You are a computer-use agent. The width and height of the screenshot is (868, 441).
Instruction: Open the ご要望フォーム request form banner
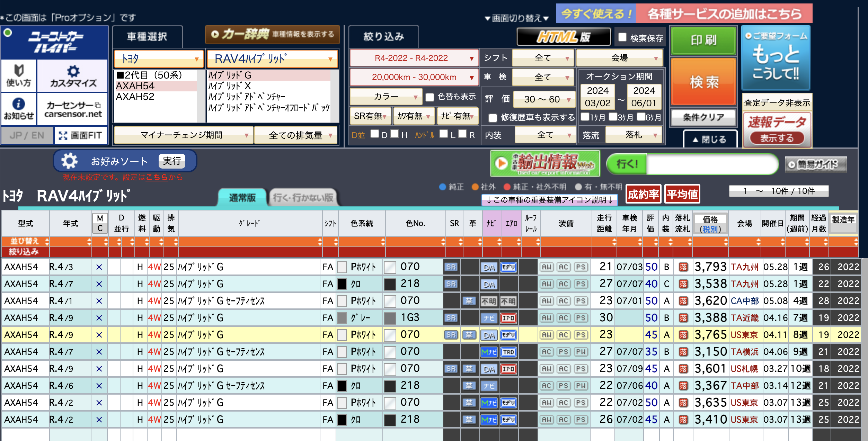point(776,57)
